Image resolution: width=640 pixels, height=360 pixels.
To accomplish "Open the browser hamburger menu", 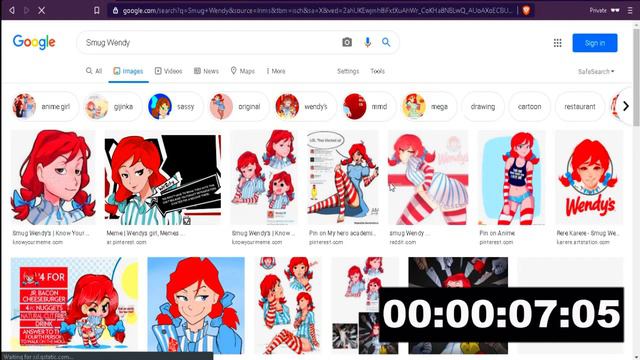I will (x=630, y=10).
